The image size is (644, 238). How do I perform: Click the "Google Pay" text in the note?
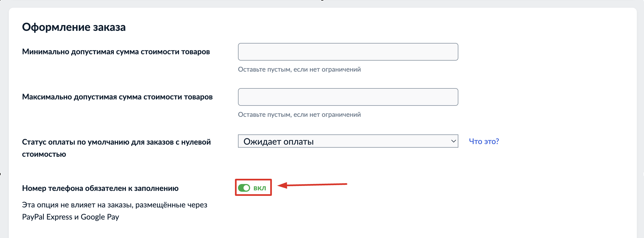[x=100, y=217]
